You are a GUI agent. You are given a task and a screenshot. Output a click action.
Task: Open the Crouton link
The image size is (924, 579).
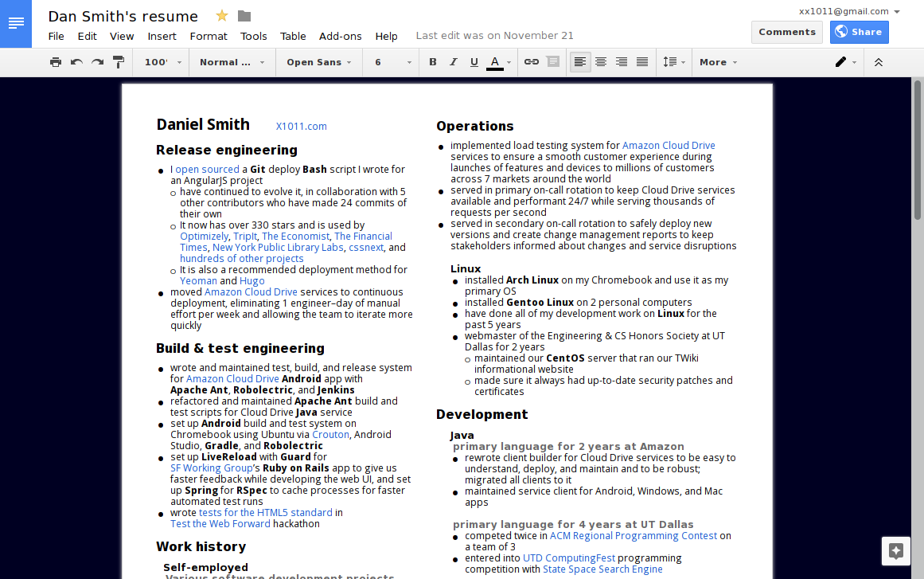pyautogui.click(x=330, y=435)
